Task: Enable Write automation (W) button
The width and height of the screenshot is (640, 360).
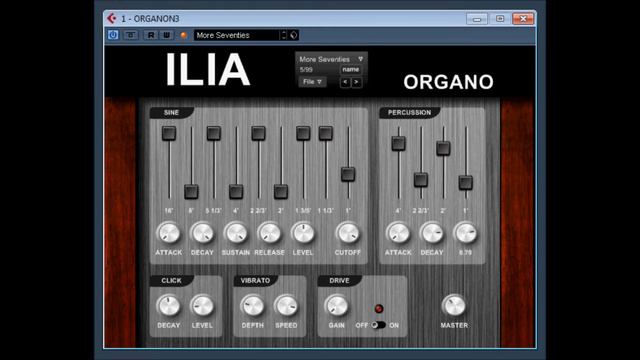Action: pos(167,35)
